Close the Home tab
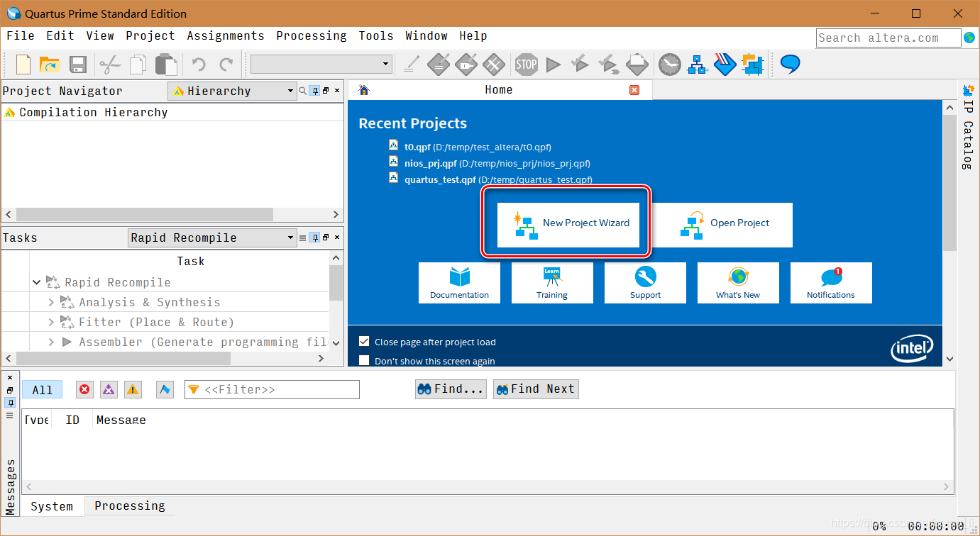The image size is (980, 536). (x=634, y=90)
